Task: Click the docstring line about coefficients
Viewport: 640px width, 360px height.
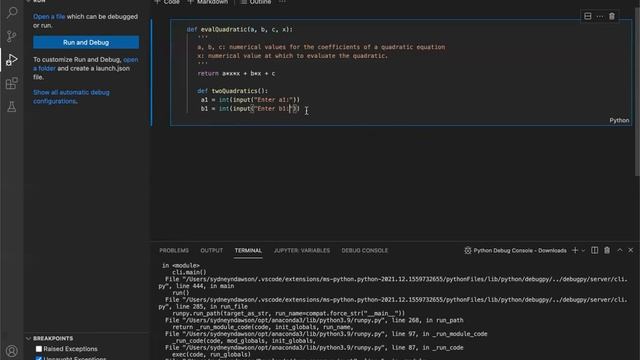Action: pyautogui.click(x=321, y=47)
